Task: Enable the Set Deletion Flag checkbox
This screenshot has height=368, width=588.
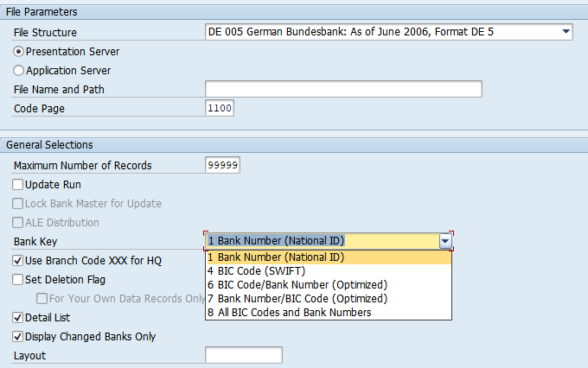Action: (x=18, y=280)
